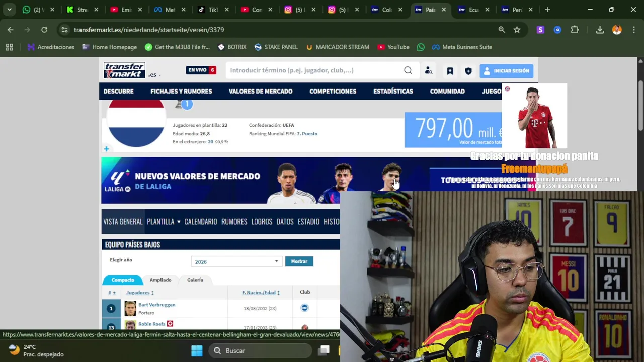The image size is (644, 362).
Task: Click the search magnifier in site search box
Action: coord(408,70)
